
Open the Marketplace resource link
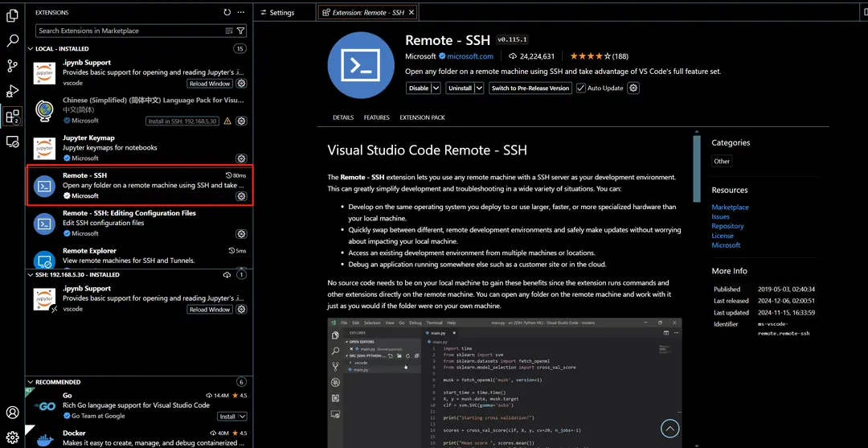click(x=730, y=208)
